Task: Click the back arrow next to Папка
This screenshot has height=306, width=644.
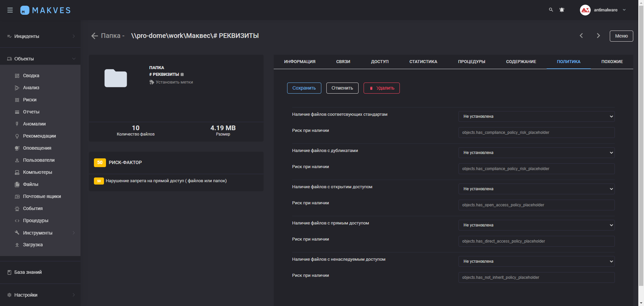Action: (x=95, y=36)
